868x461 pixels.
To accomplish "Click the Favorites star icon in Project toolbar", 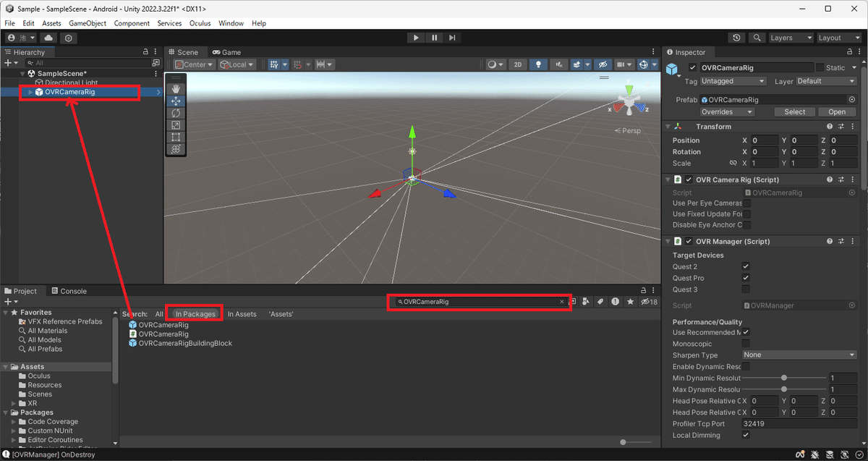I will coord(631,302).
